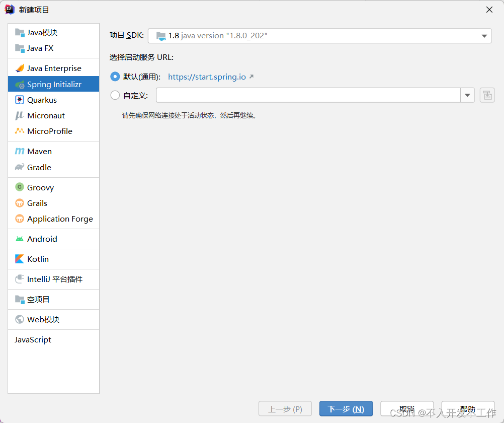The image size is (504, 423).
Task: Click the Maven m icon
Action: [20, 151]
